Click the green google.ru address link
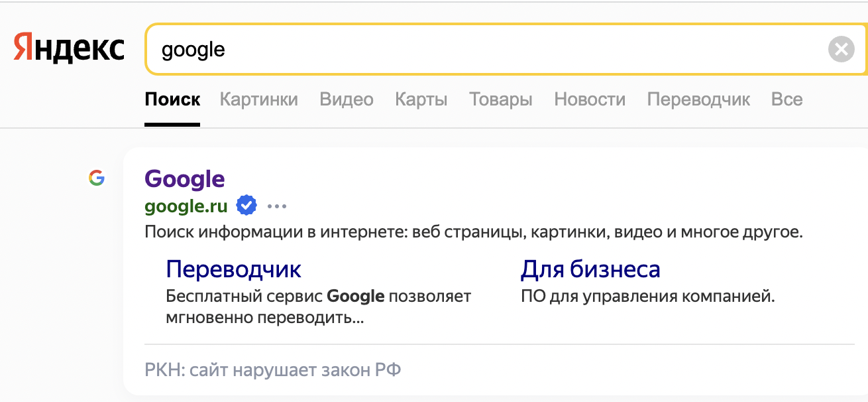Screen dimensions: 868x402 (186, 206)
